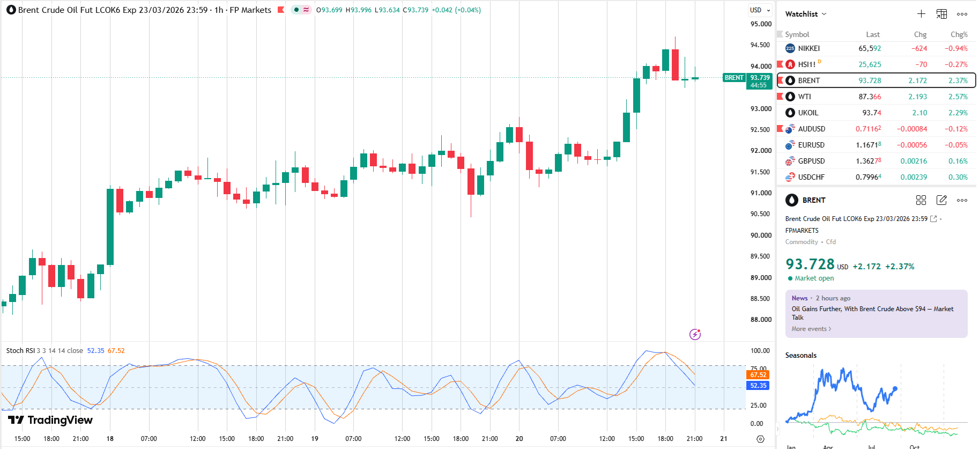This screenshot has width=980, height=449.
Task: Toggle the red flag on the HSI1! row
Action: click(x=780, y=64)
